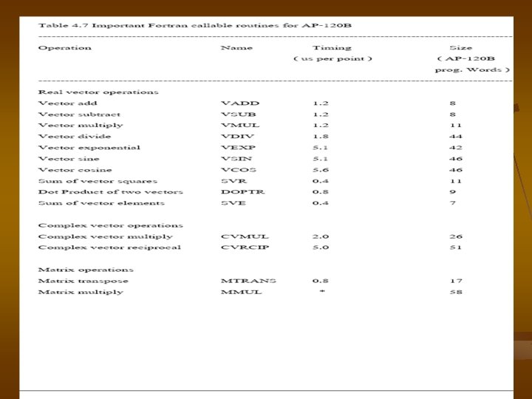Select the routine name 'VMUL'
532x399 pixels.
[x=240, y=125]
